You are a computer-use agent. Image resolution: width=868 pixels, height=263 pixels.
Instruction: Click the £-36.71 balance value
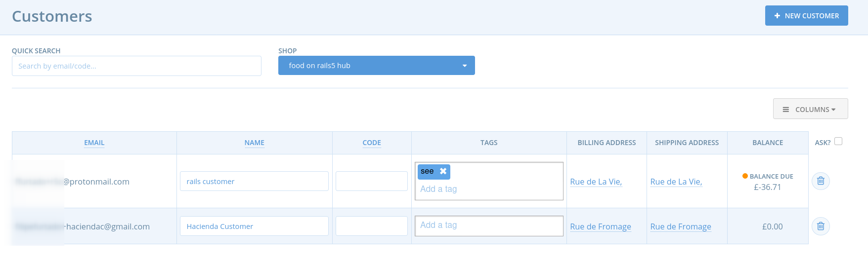point(768,187)
